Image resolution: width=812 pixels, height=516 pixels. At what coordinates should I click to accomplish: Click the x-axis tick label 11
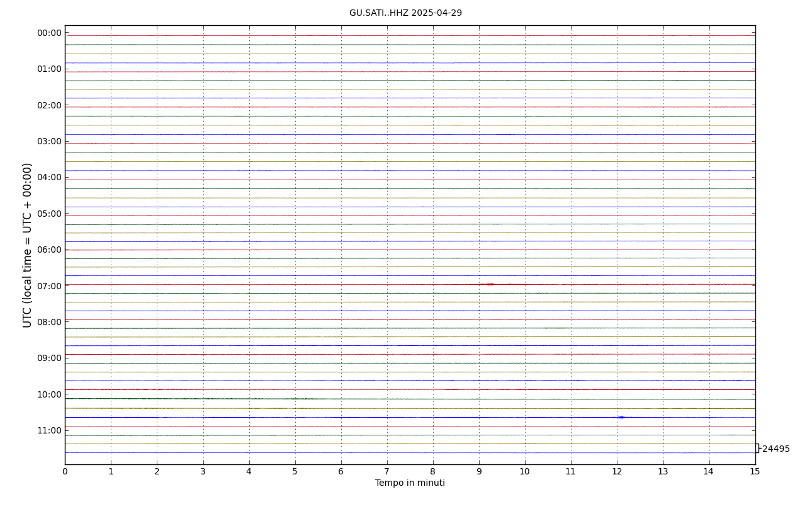571,472
